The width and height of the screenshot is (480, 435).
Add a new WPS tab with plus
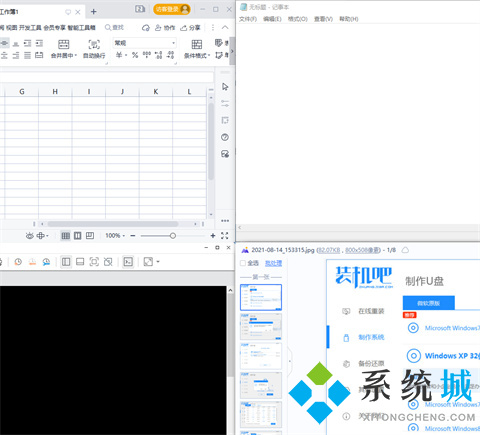coord(94,12)
